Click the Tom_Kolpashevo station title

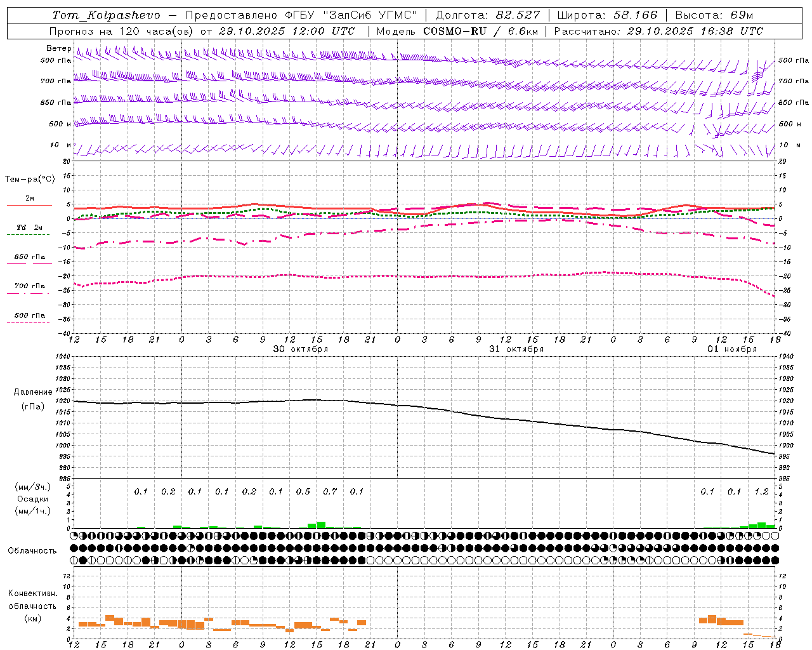106,15
